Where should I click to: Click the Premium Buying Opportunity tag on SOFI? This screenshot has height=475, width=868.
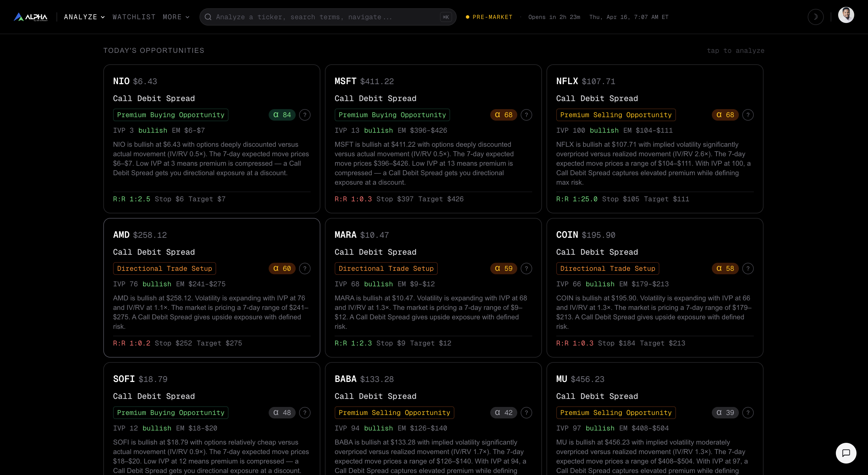(x=170, y=413)
